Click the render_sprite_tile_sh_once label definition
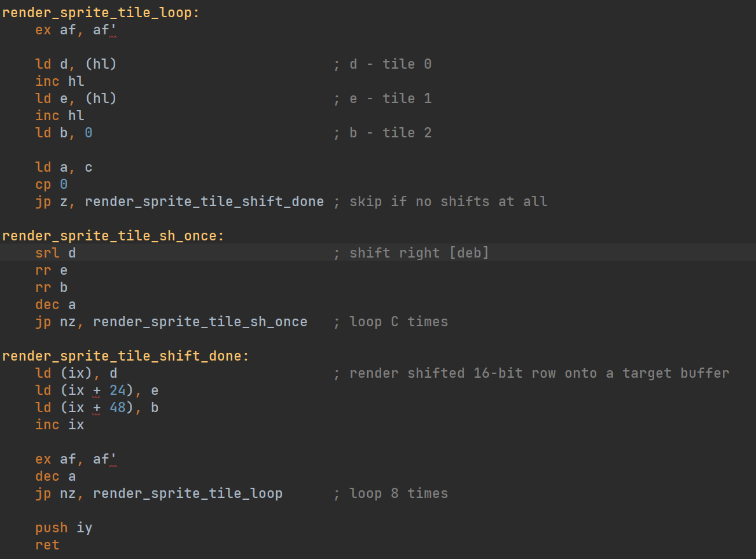This screenshot has height=559, width=756. pos(112,236)
